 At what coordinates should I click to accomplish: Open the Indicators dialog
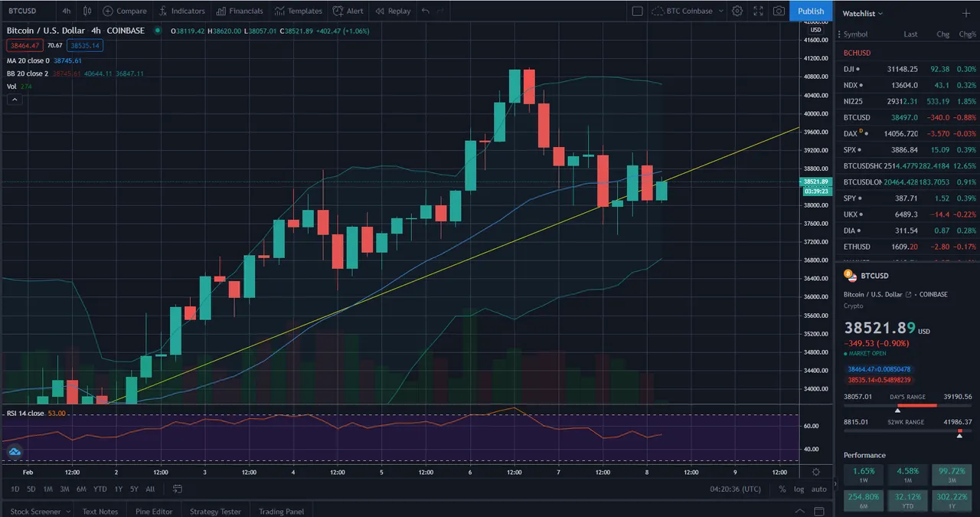click(181, 11)
